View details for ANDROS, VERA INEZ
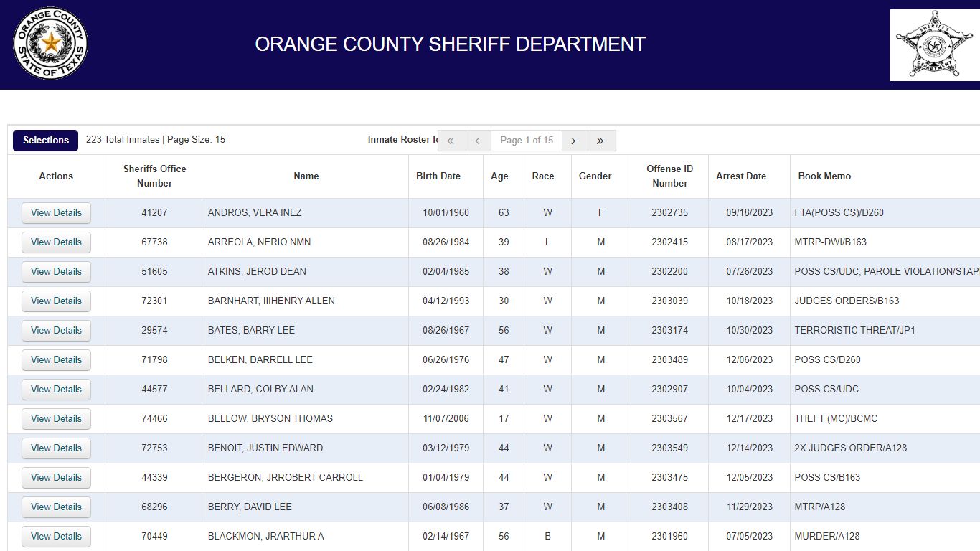Image resolution: width=980 pixels, height=551 pixels. tap(56, 213)
